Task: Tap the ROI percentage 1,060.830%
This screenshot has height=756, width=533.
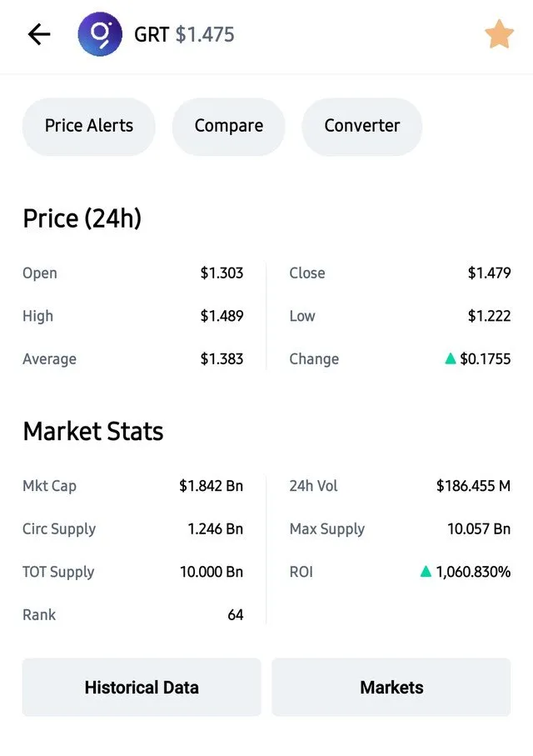Action: [473, 572]
